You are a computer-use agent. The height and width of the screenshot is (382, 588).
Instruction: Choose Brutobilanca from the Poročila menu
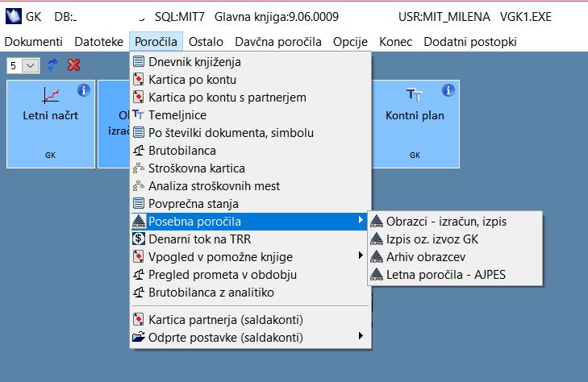pyautogui.click(x=251, y=150)
